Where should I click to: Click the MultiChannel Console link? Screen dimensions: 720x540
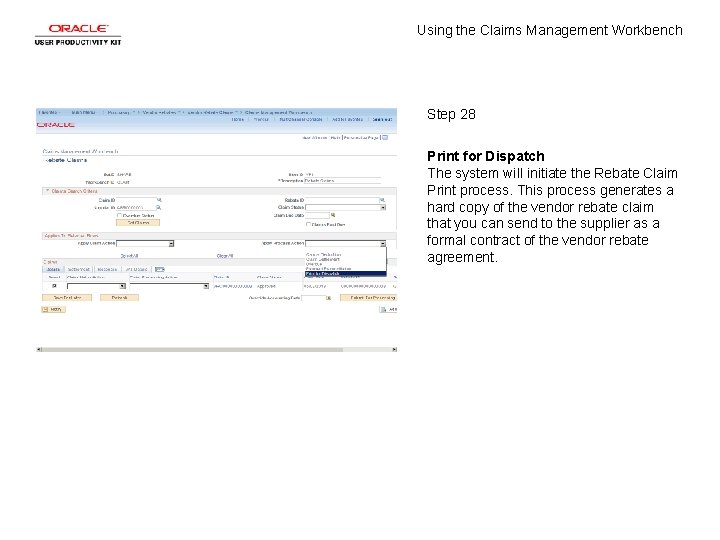(x=301, y=119)
